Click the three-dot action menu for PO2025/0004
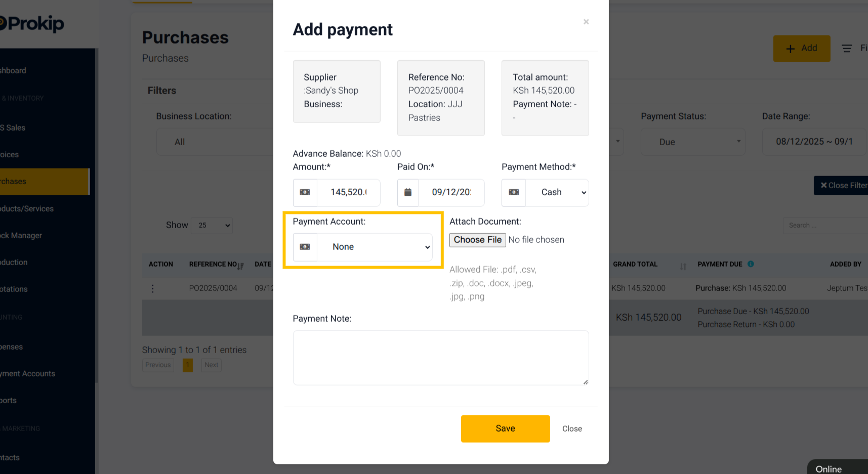Viewport: 868px width, 474px height. pos(153,288)
